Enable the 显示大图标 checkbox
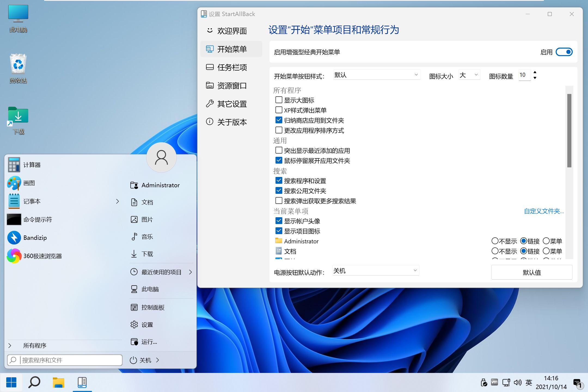The image size is (588, 392). [278, 100]
